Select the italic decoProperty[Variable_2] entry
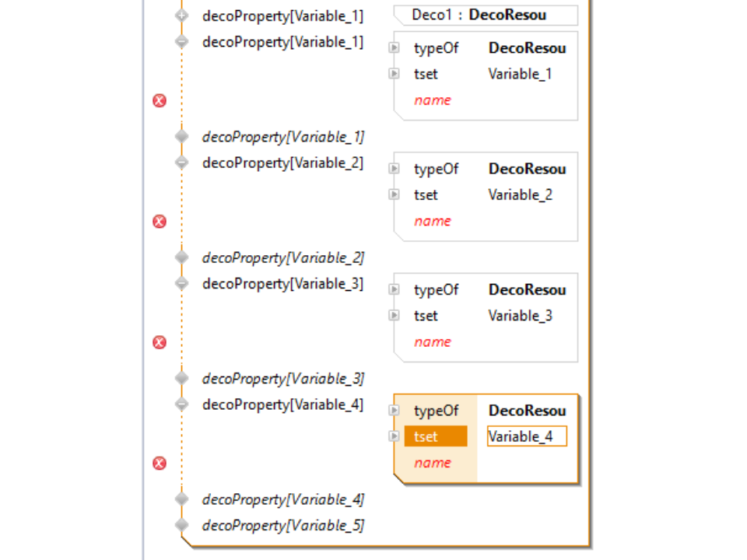Screen dimensions: 747x560 click(283, 257)
